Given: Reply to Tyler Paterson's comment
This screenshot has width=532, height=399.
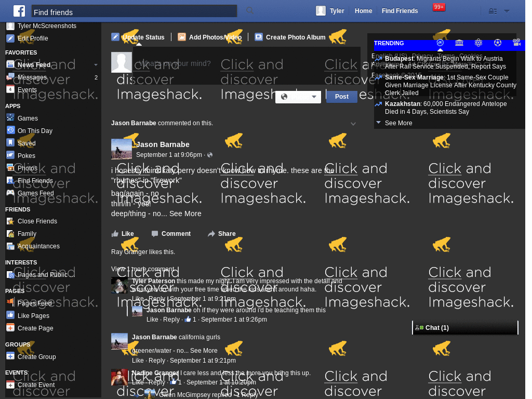Looking at the screenshot, I should pyautogui.click(x=157, y=299).
